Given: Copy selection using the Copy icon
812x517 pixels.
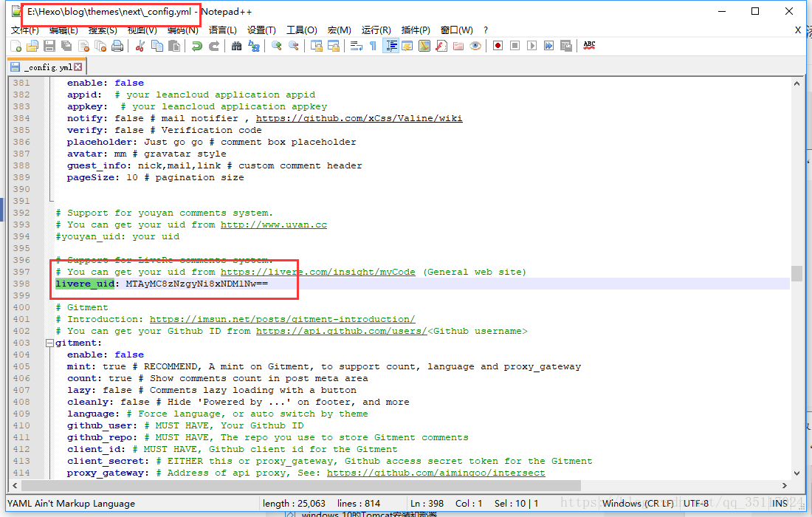Looking at the screenshot, I should point(157,46).
